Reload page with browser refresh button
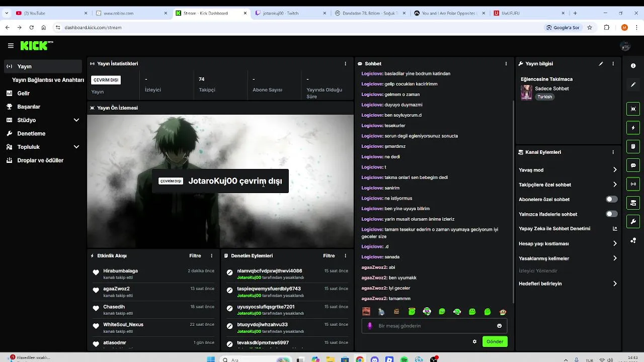The width and height of the screenshot is (644, 362). [x=32, y=28]
